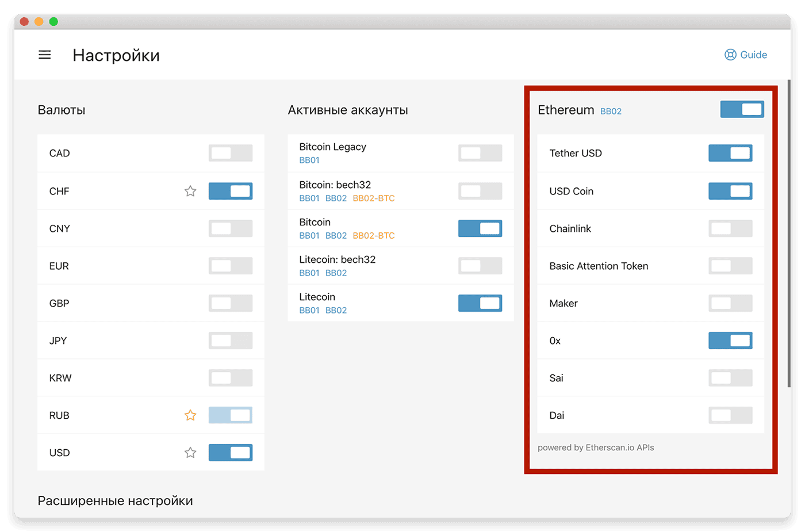This screenshot has width=805, height=532.
Task: Click the 'Валюты' section heading
Action: [x=62, y=110]
